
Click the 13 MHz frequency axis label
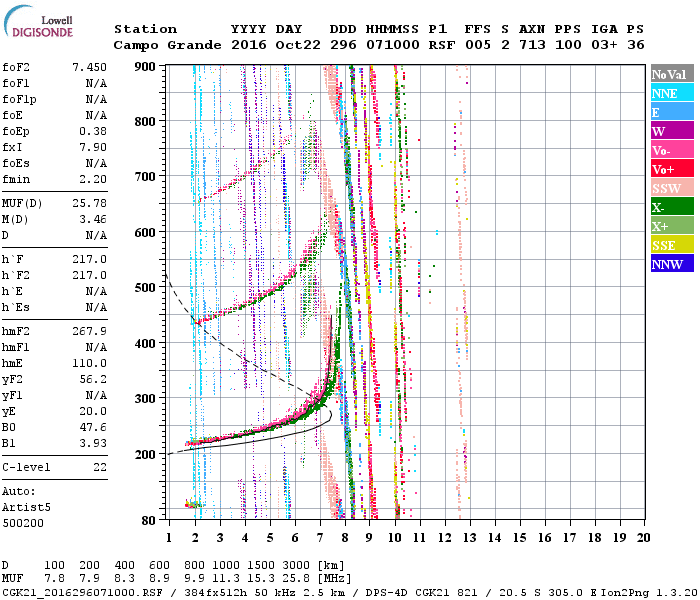(469, 538)
